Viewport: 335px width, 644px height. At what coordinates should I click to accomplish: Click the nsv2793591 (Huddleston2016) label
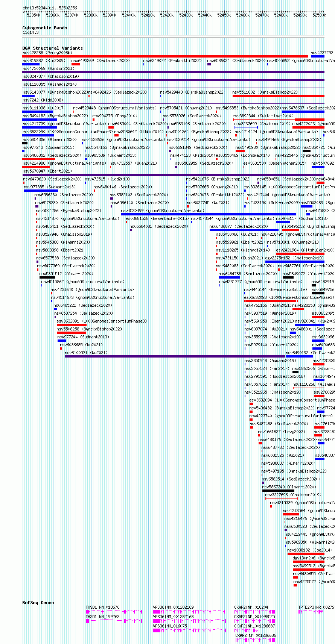click(275, 376)
